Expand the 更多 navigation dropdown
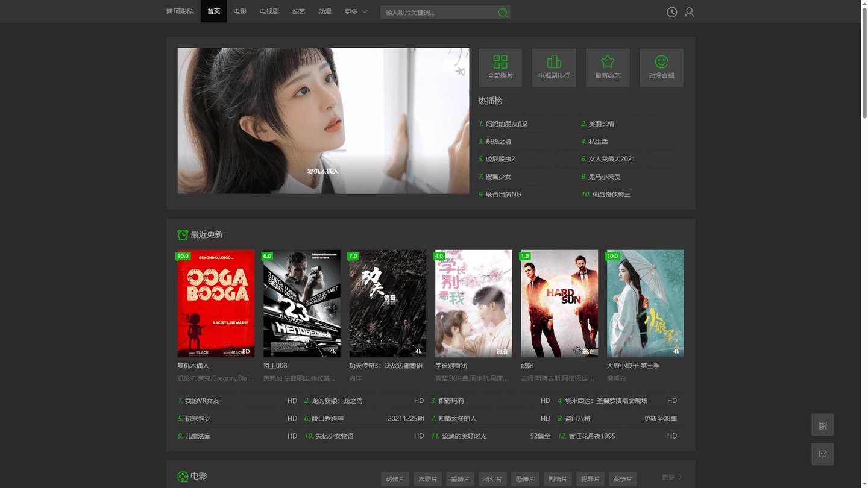This screenshot has height=488, width=868. (x=356, y=11)
